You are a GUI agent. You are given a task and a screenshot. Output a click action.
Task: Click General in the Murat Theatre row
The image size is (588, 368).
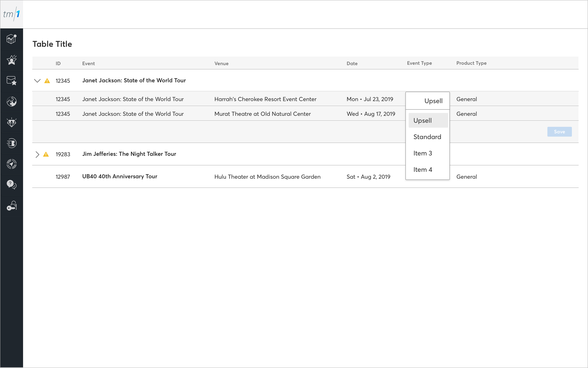467,114
